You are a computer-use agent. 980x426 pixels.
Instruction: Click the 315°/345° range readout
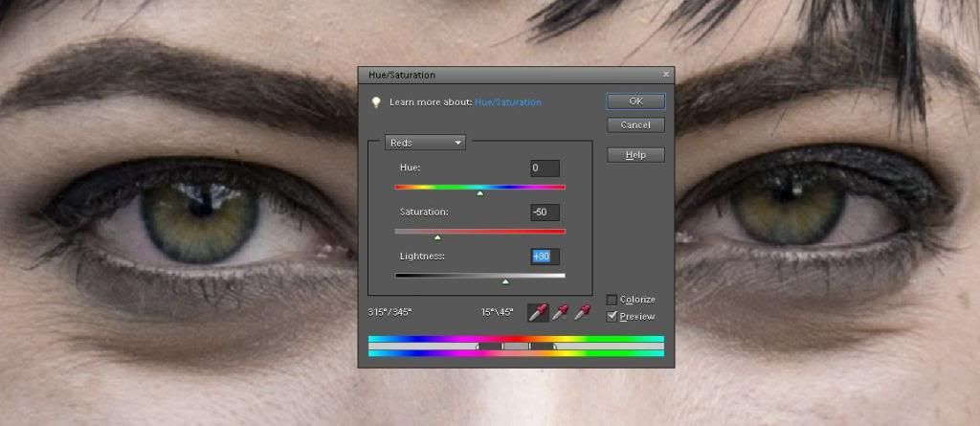click(x=390, y=312)
